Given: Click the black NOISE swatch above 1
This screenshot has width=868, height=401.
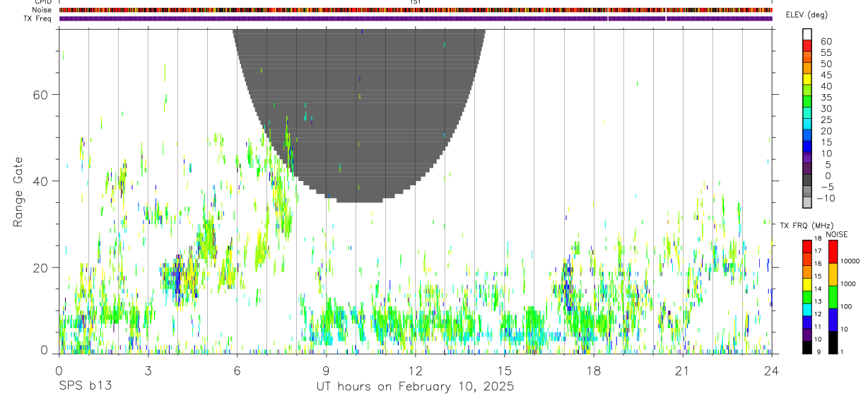Looking at the screenshot, I should [x=833, y=342].
